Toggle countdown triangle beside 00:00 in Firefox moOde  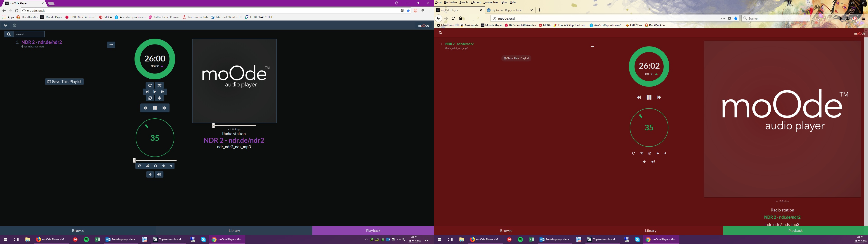[656, 74]
